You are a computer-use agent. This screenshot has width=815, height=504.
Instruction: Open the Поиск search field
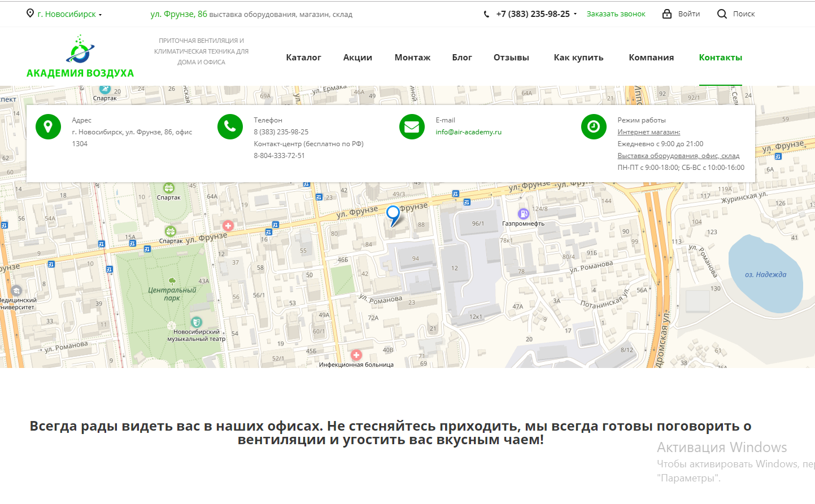(x=744, y=14)
